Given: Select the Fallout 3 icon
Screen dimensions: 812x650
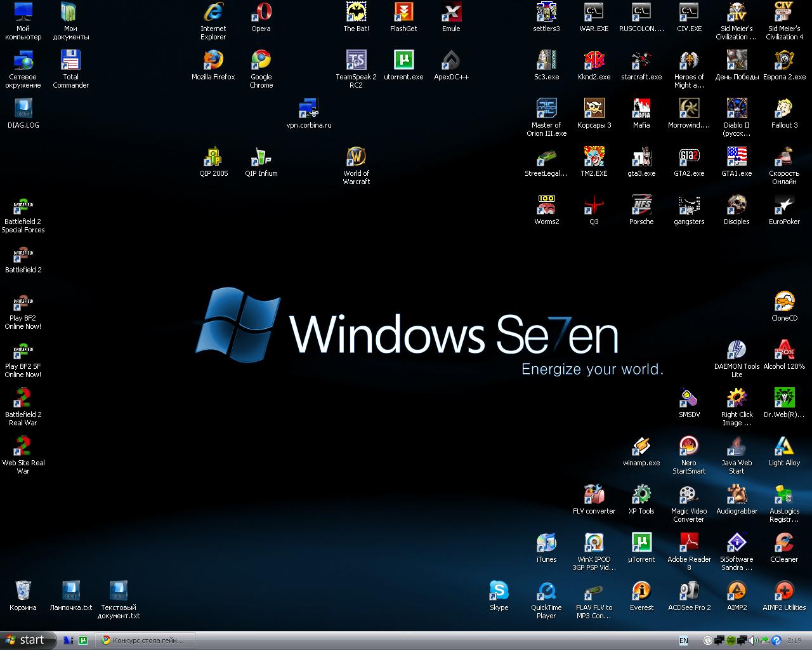Looking at the screenshot, I should tap(784, 109).
